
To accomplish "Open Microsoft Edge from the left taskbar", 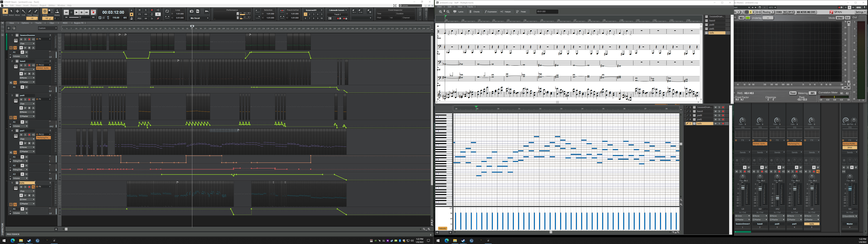I will tap(13, 241).
